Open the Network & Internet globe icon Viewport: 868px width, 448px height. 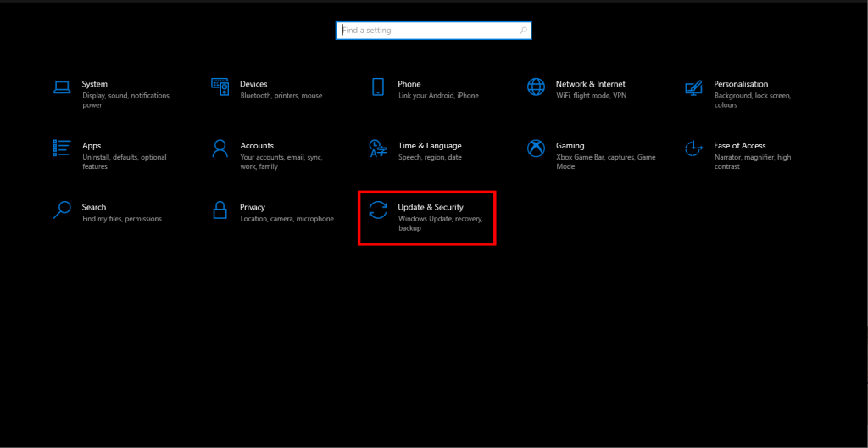click(x=536, y=87)
